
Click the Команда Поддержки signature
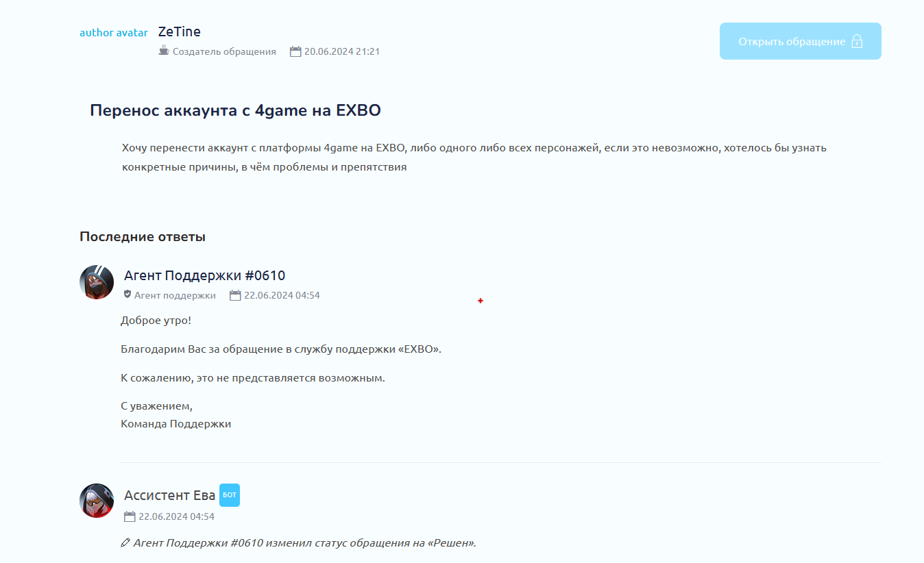(x=175, y=424)
